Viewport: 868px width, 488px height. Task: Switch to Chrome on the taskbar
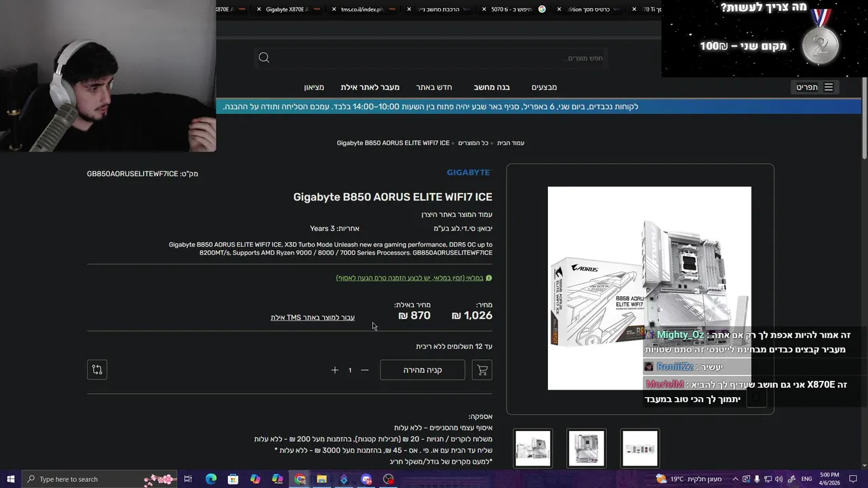point(300,479)
